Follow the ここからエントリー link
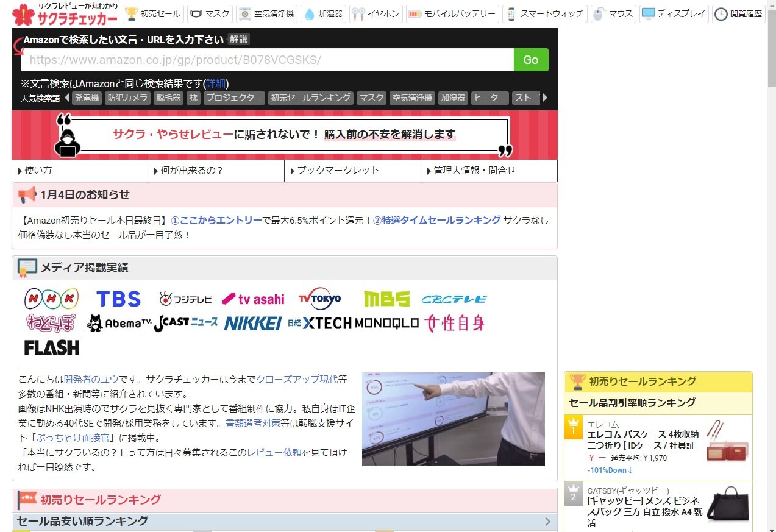 pyautogui.click(x=216, y=220)
